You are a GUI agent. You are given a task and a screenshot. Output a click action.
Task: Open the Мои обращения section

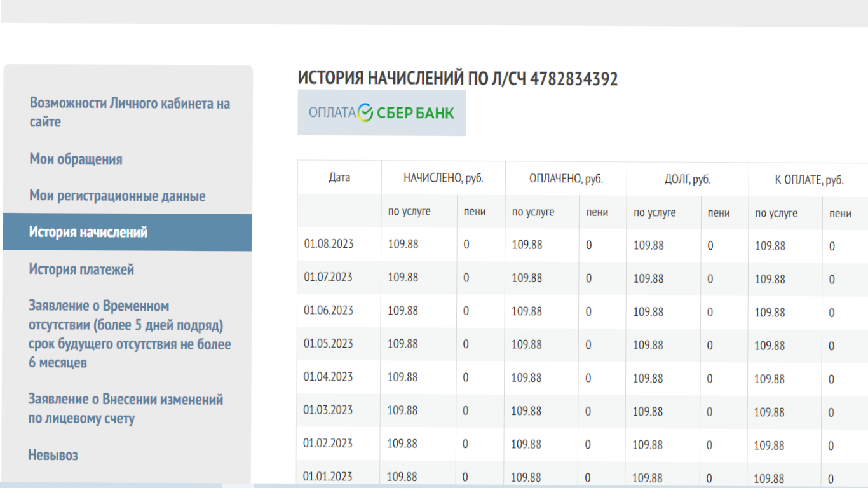[76, 159]
